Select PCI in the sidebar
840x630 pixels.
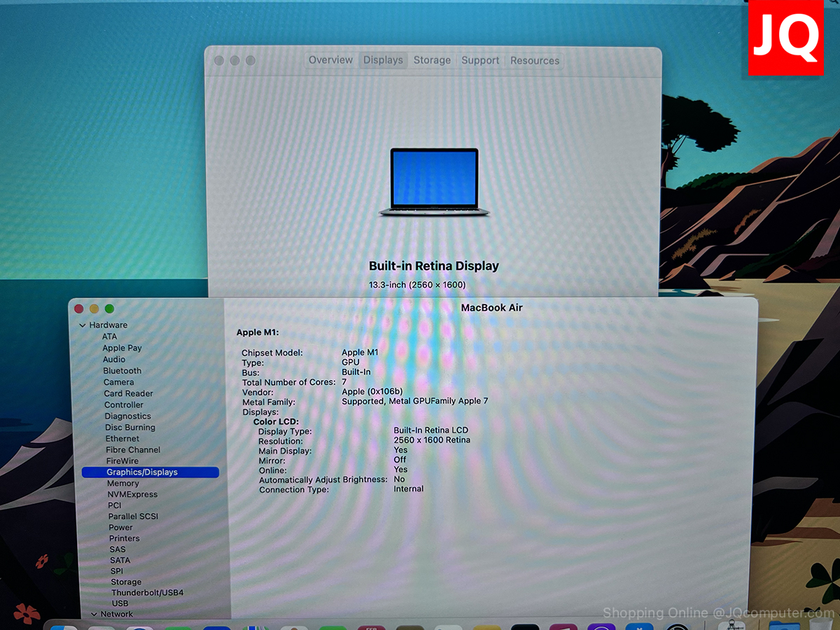[115, 505]
